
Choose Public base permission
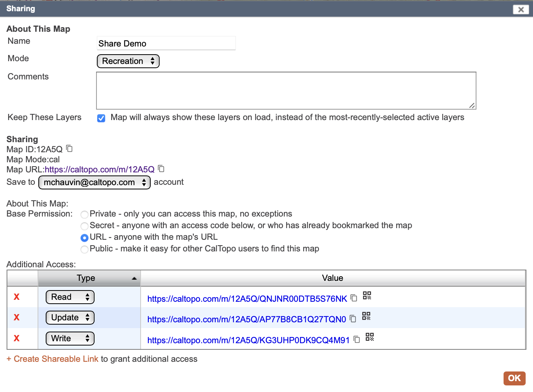click(84, 249)
